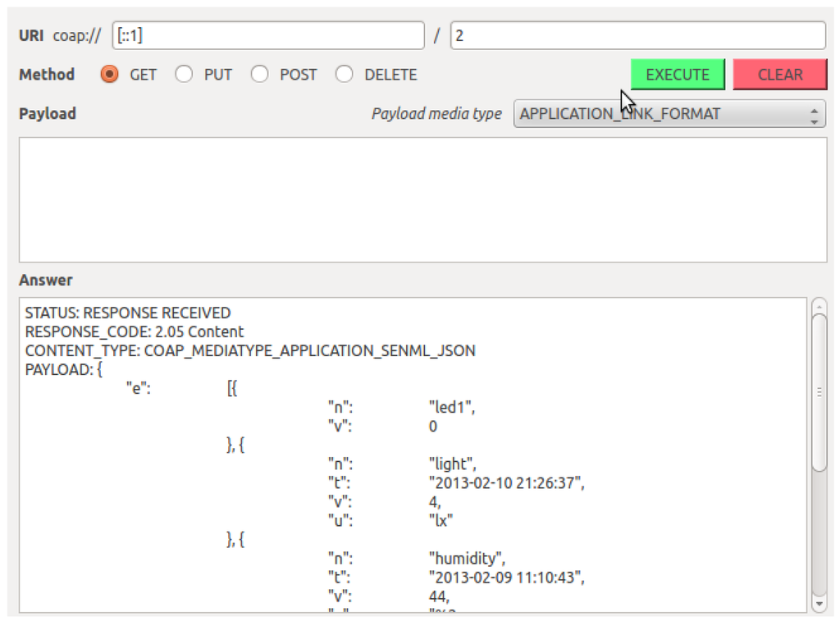
Task: Click the resource path field containing 2
Action: [637, 36]
